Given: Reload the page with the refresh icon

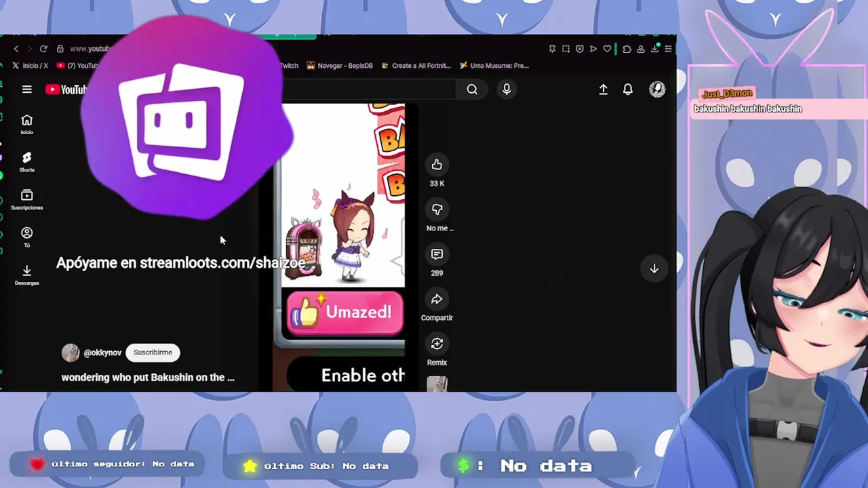Looking at the screenshot, I should click(43, 49).
